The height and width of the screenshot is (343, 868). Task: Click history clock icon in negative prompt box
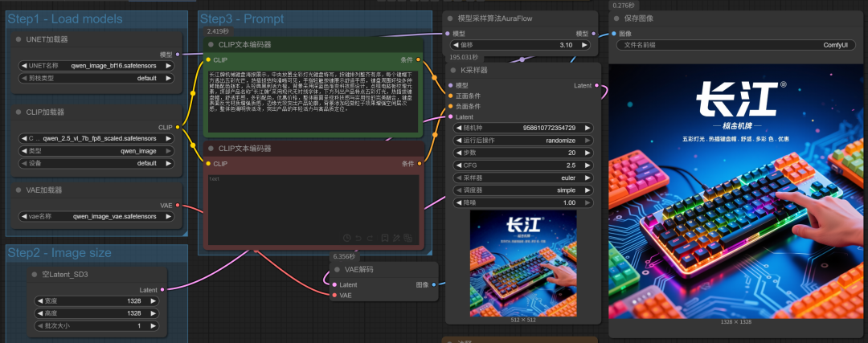(347, 238)
